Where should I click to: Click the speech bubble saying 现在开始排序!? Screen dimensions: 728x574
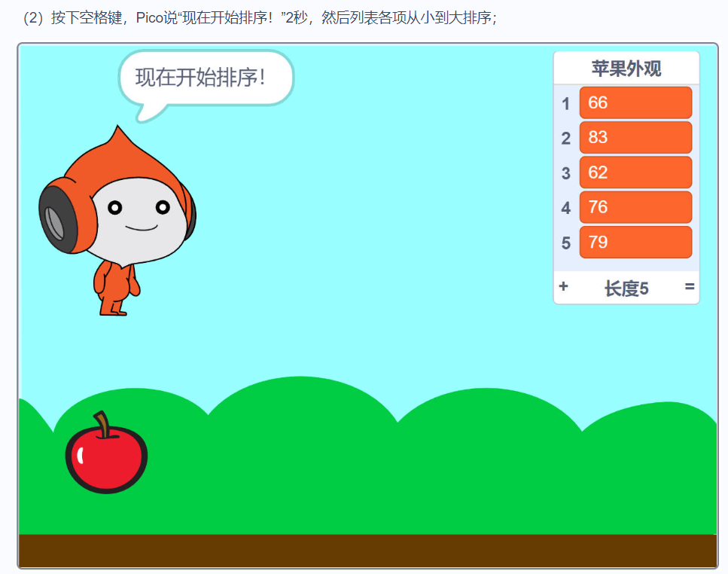(205, 75)
